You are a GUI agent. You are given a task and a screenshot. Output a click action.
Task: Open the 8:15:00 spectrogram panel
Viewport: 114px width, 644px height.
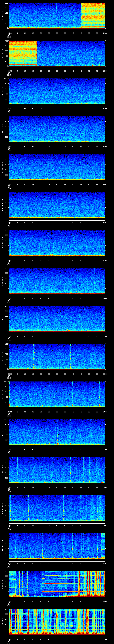tap(57, 91)
